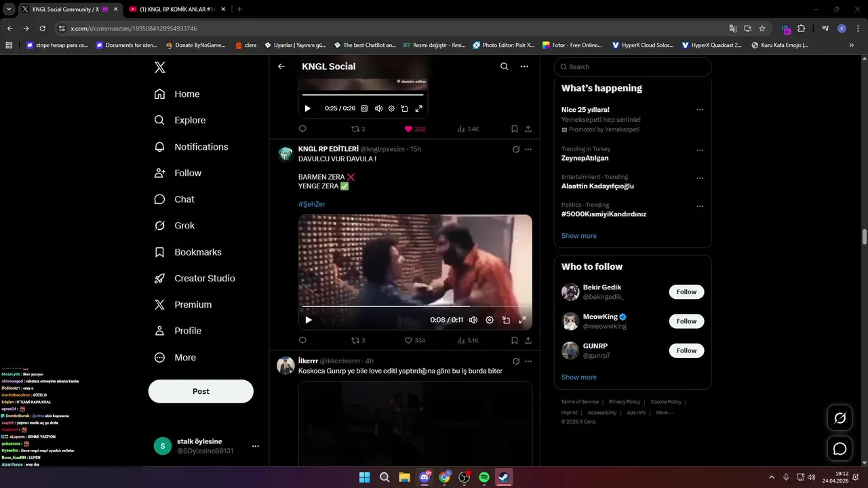Share the post with 7.4K views
The height and width of the screenshot is (488, 868).
(x=528, y=129)
